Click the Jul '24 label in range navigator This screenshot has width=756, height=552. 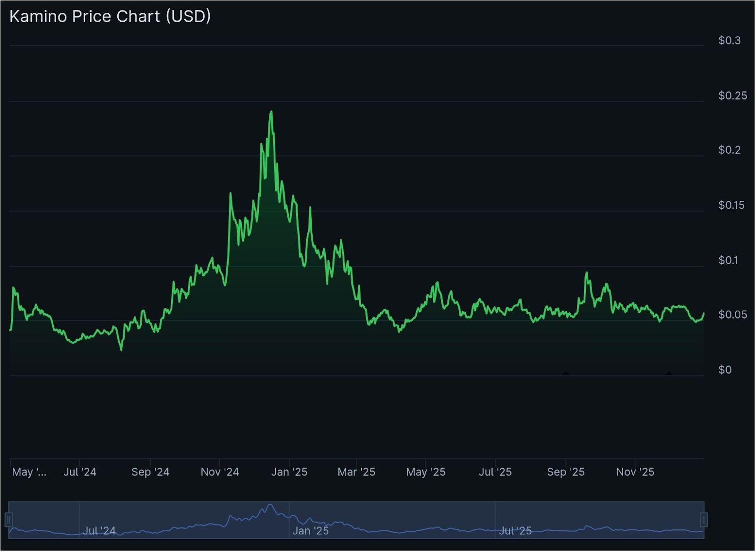tap(99, 531)
